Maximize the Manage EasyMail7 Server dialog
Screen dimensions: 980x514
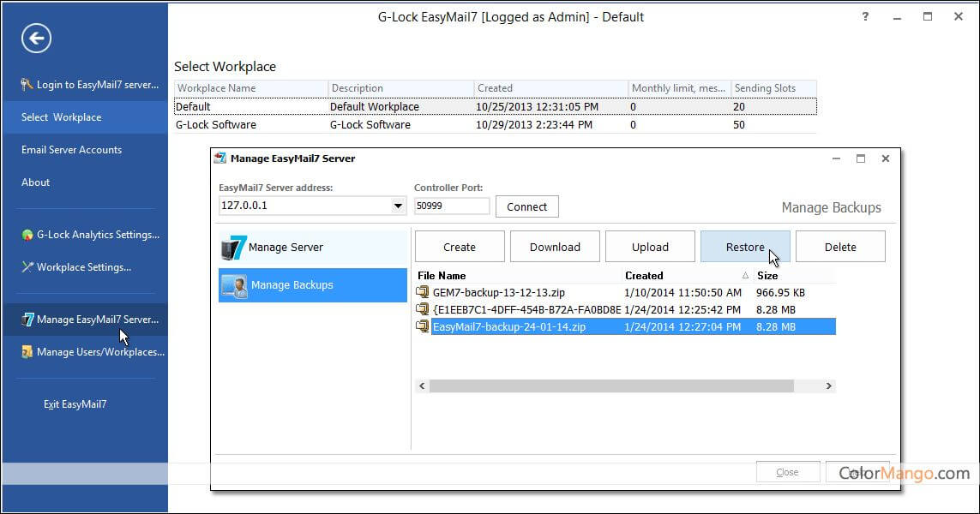tap(861, 158)
